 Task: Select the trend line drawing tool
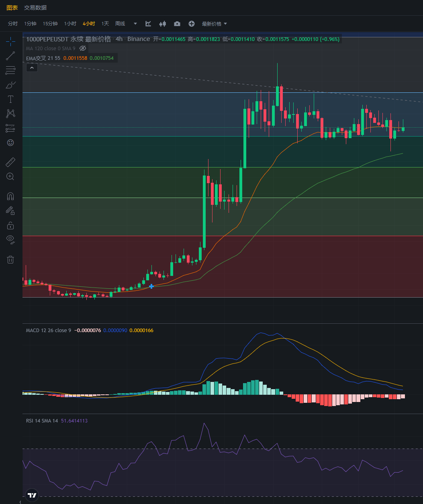(10, 56)
